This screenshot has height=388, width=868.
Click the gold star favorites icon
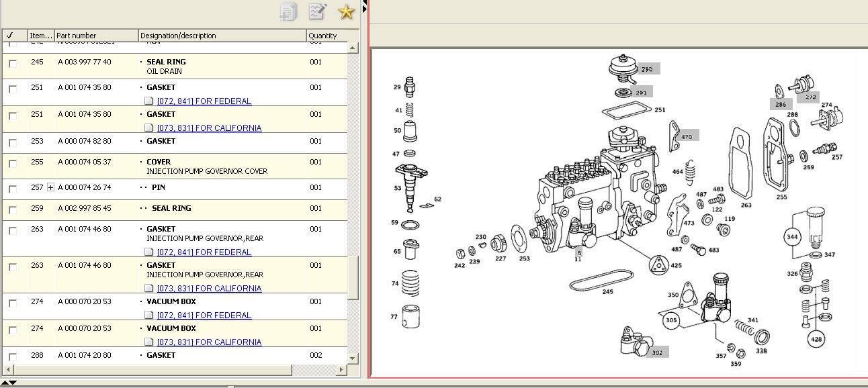345,11
